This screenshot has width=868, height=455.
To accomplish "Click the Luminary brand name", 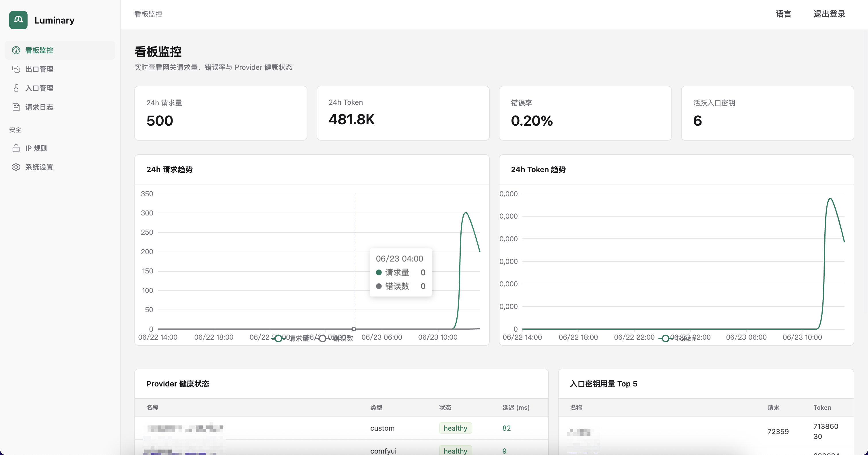I will [x=54, y=20].
